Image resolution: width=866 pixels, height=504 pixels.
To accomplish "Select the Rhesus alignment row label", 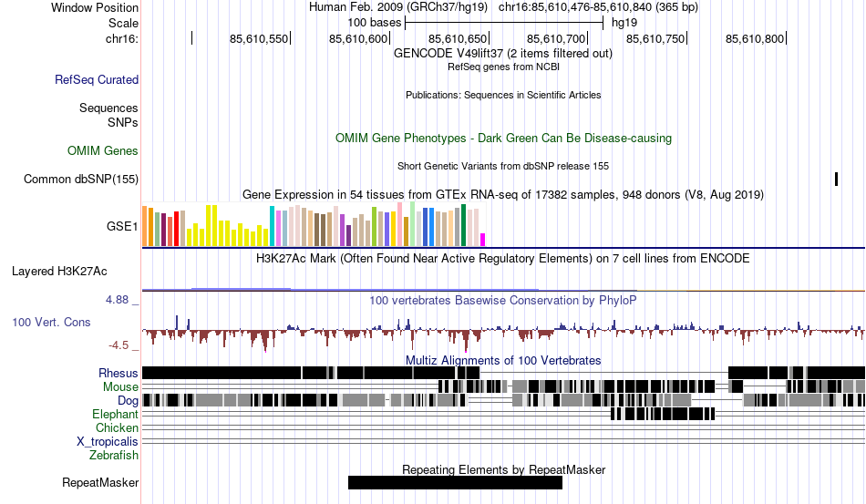I will point(119,373).
